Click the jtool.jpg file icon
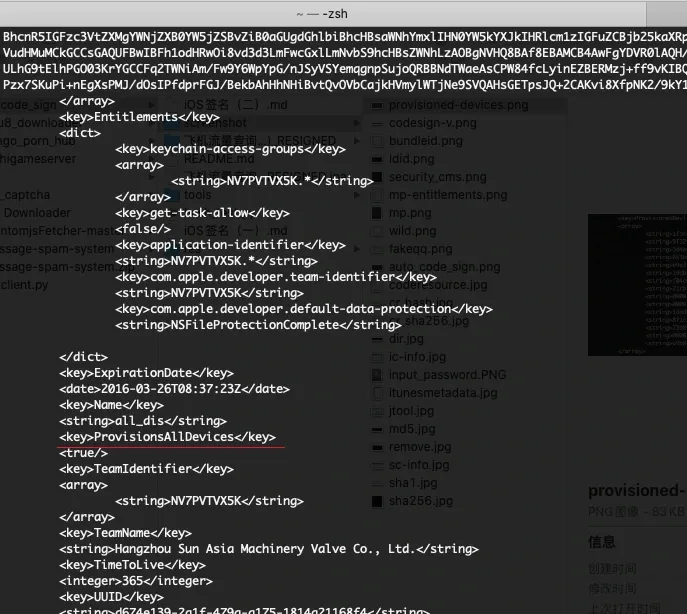The image size is (687, 614). (377, 411)
